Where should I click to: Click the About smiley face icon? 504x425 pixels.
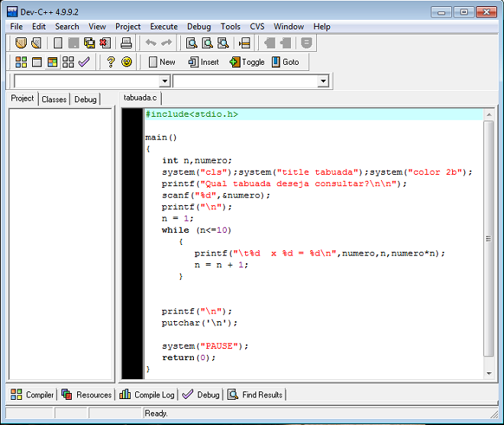[127, 62]
